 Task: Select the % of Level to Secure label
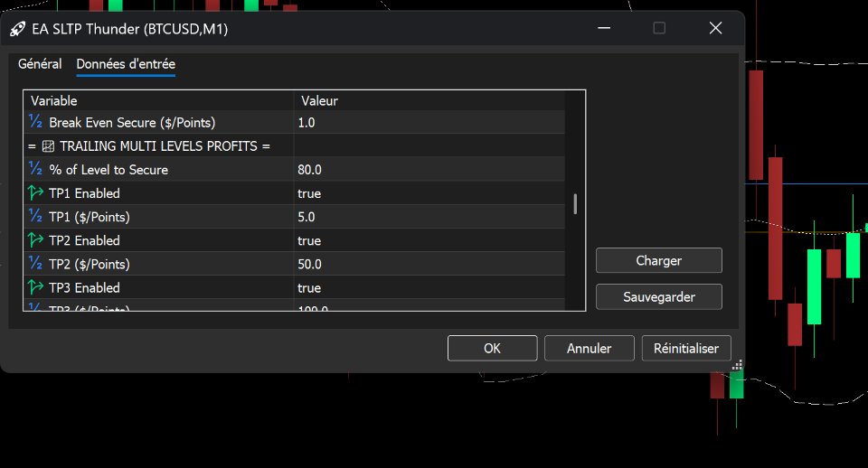pyautogui.click(x=108, y=169)
